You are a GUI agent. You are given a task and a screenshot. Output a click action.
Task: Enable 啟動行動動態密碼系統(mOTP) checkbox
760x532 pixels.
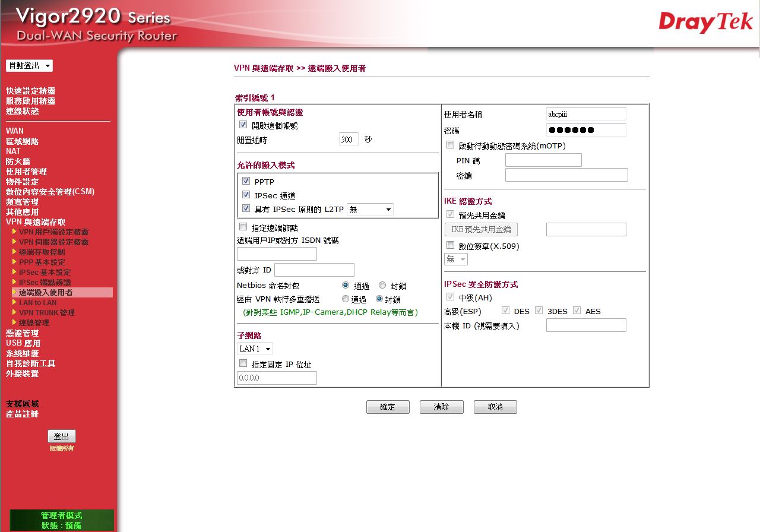450,145
